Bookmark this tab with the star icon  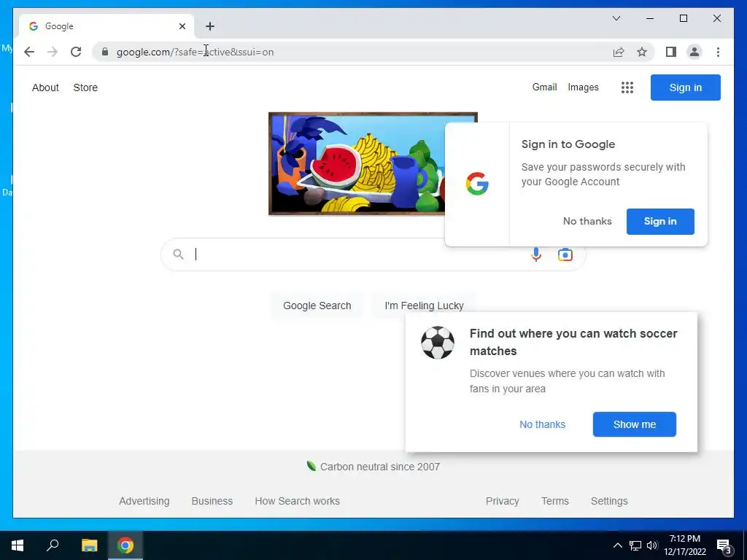click(x=642, y=52)
